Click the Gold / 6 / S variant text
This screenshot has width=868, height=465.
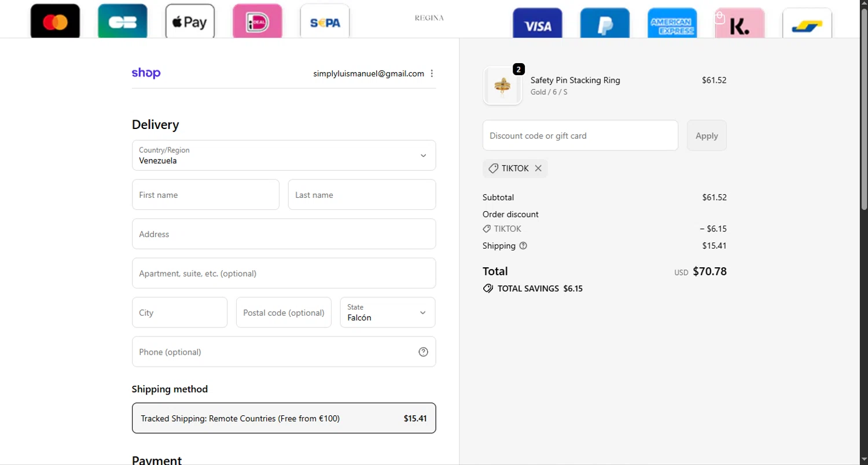(x=549, y=92)
